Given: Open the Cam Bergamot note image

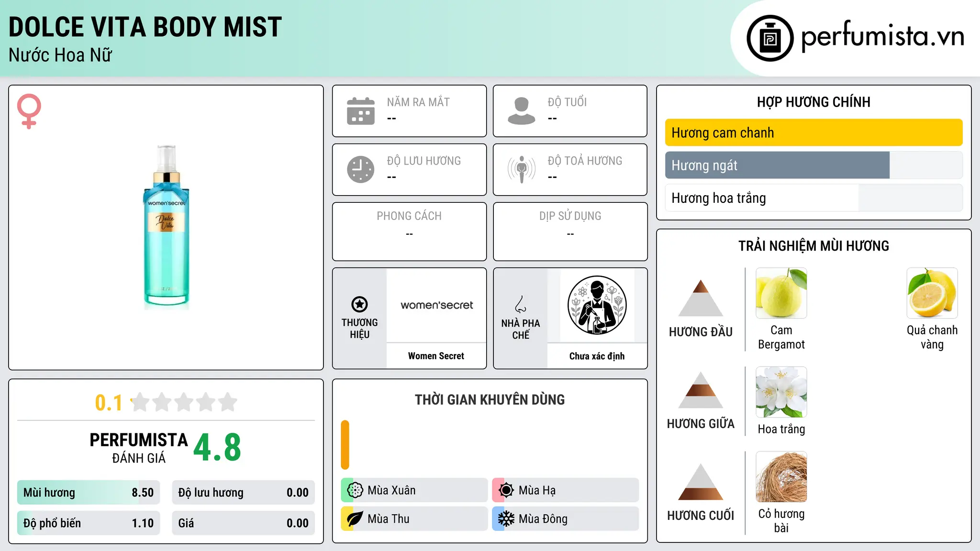Looking at the screenshot, I should pyautogui.click(x=781, y=293).
